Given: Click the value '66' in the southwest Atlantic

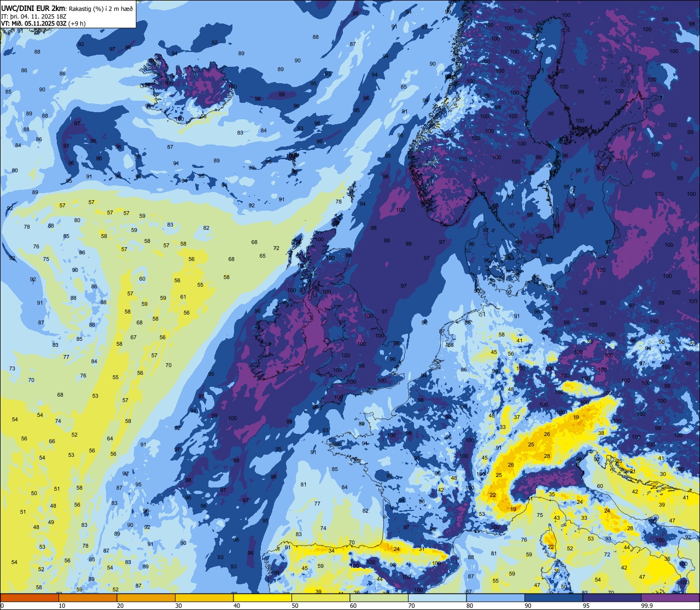Looking at the screenshot, I should click(52, 441).
